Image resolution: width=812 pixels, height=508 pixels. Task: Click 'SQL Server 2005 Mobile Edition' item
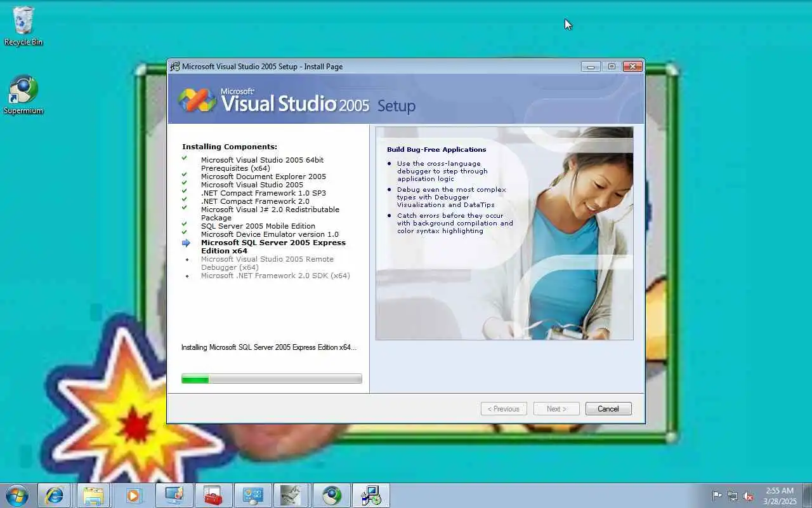[x=258, y=226]
